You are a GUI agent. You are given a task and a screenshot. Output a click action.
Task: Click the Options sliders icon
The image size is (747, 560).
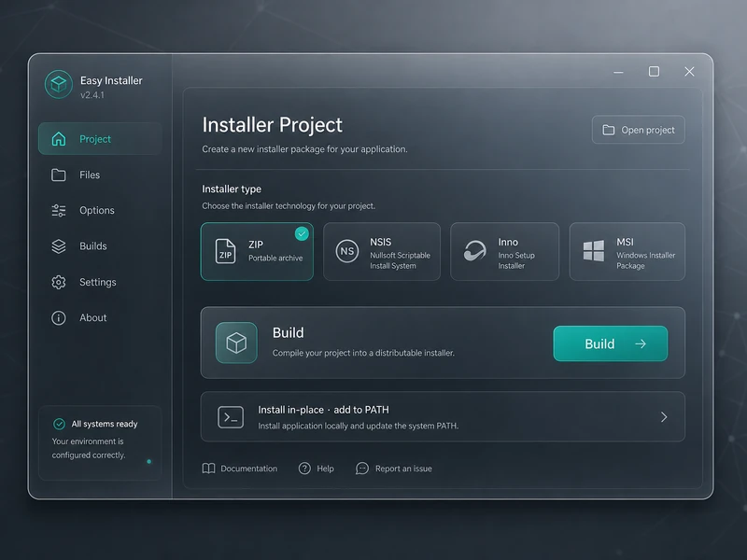[x=59, y=211]
